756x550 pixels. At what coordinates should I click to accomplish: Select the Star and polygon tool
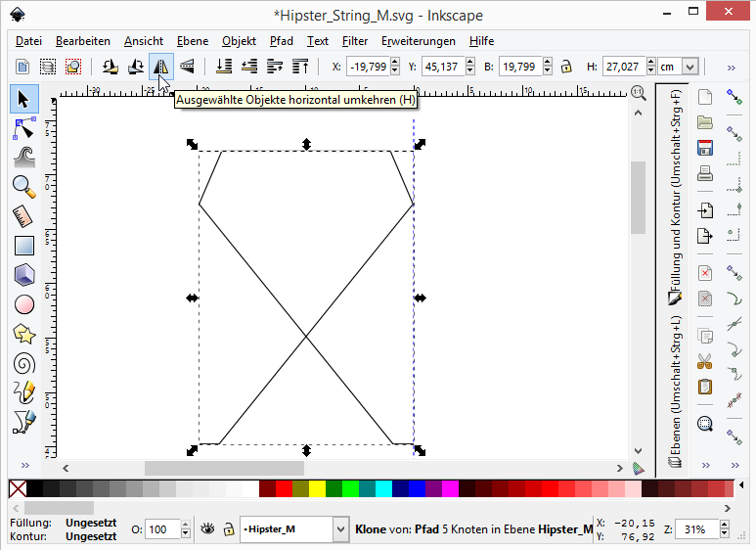[24, 334]
